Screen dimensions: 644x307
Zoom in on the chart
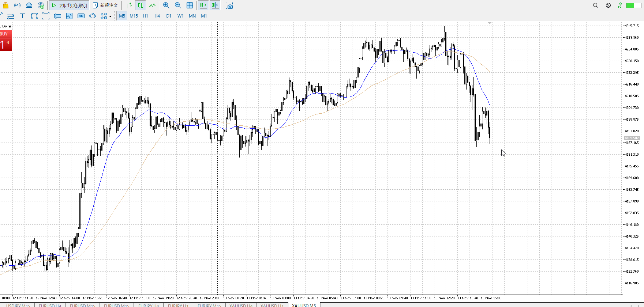point(166,5)
